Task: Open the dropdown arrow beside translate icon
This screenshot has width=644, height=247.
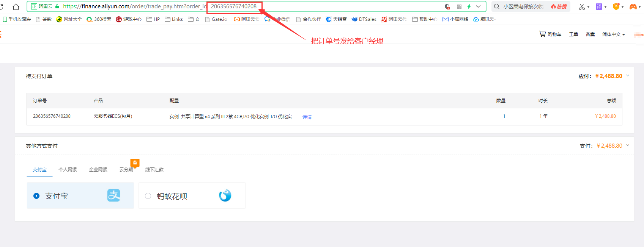Action: tap(605, 7)
